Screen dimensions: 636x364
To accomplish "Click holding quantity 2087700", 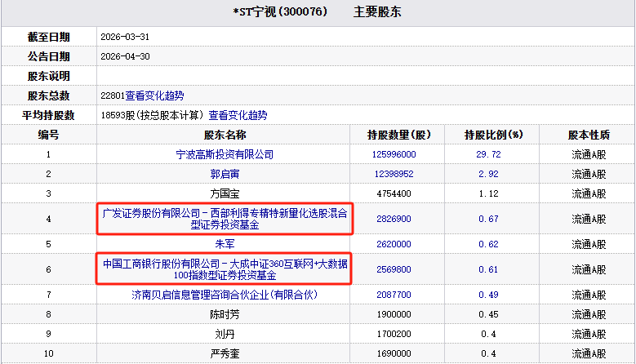I will [x=394, y=295].
